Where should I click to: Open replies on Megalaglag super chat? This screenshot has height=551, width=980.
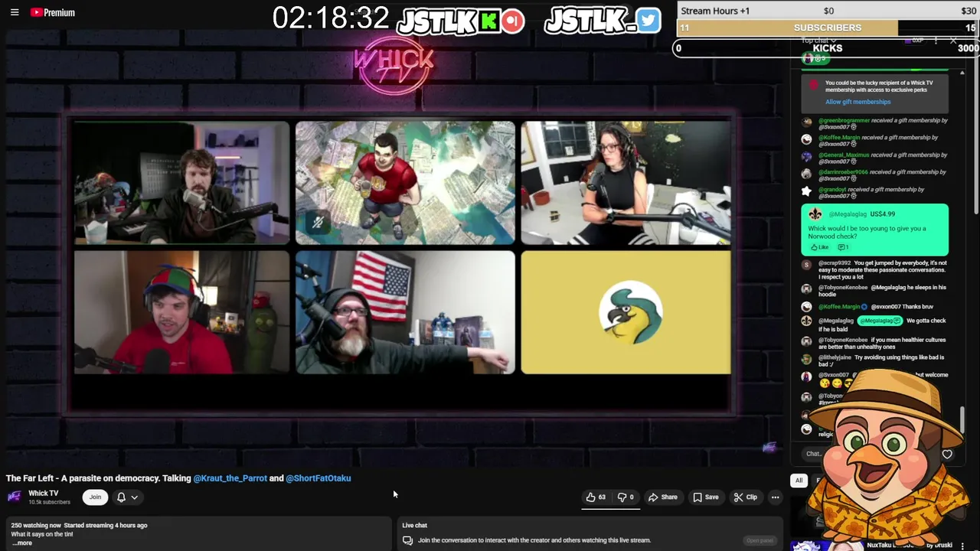coord(843,247)
